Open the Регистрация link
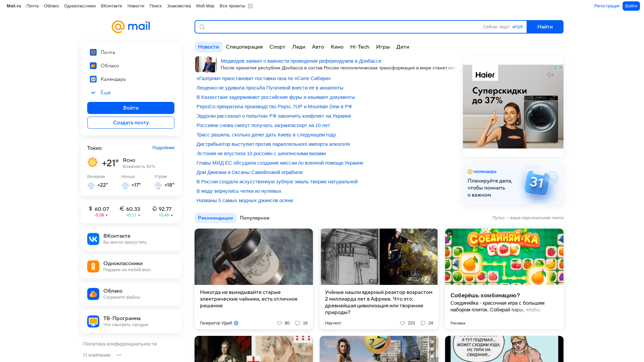Image resolution: width=644 pixels, height=362 pixels. 607,6
